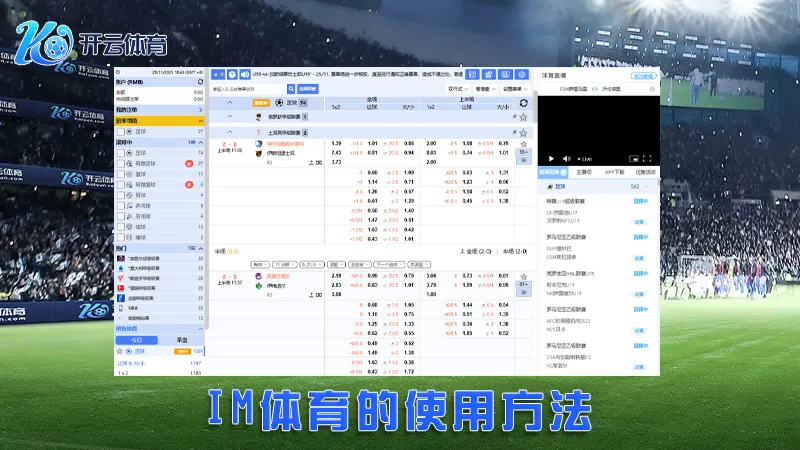The width and height of the screenshot is (800, 450).
Task: Check the 网球 box with count 4
Action: tap(121, 195)
